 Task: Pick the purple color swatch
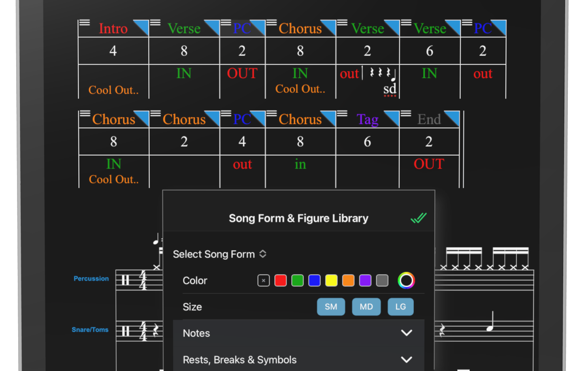click(365, 281)
